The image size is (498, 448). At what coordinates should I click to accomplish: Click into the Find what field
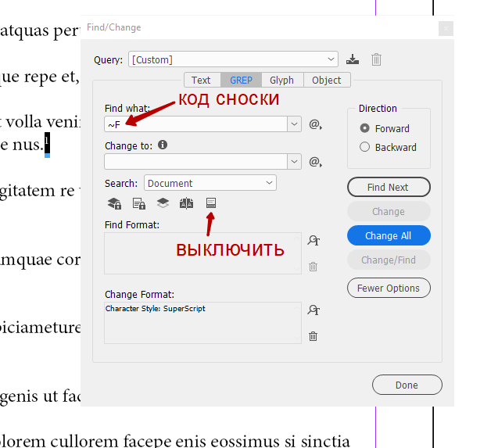195,124
